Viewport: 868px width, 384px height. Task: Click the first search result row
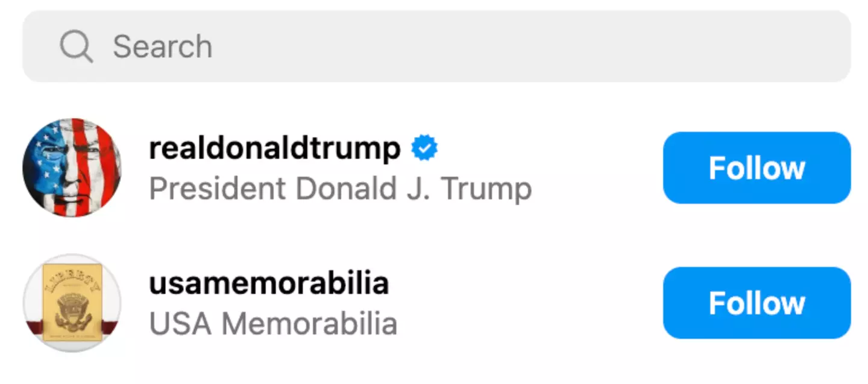[362, 168]
